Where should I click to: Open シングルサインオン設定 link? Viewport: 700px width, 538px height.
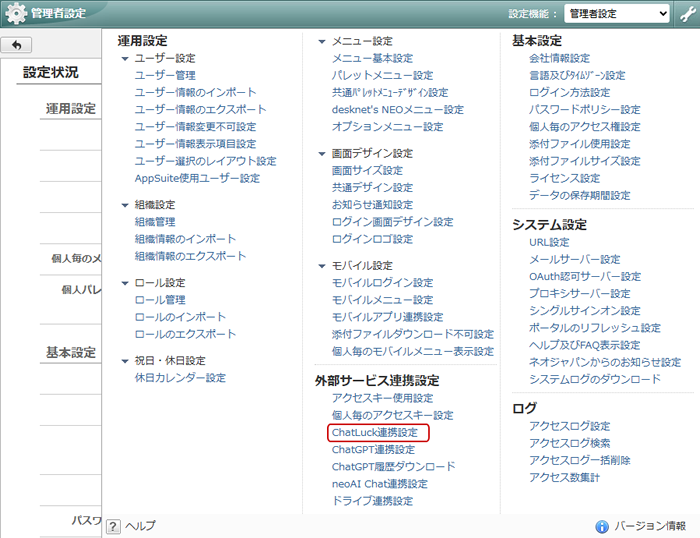coord(585,311)
